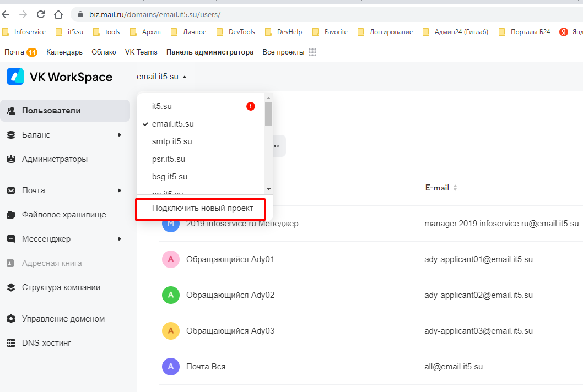
Task: Click the biz.mail.ru address bar URL
Action: click(155, 14)
